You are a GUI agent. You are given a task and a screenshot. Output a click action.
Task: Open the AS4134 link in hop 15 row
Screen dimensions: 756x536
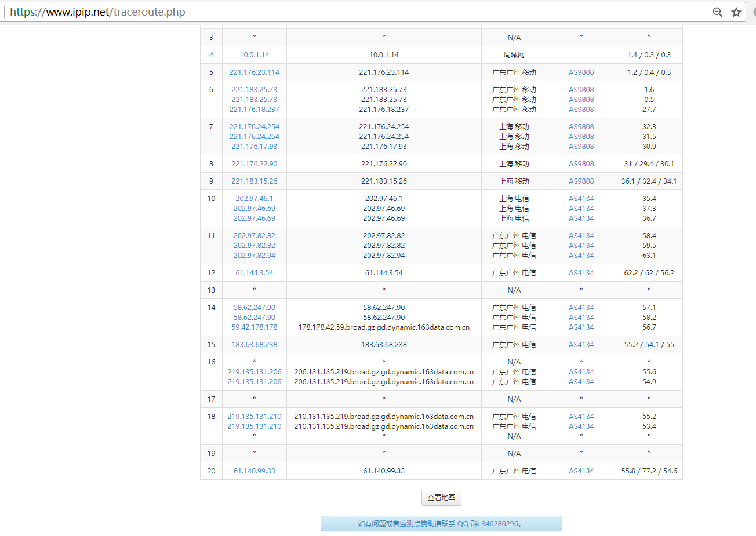point(581,345)
